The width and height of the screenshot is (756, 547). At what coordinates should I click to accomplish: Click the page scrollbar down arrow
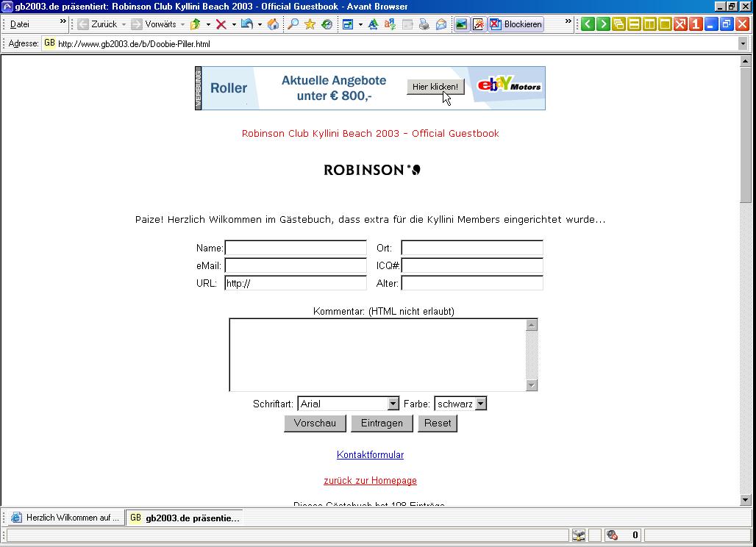746,499
